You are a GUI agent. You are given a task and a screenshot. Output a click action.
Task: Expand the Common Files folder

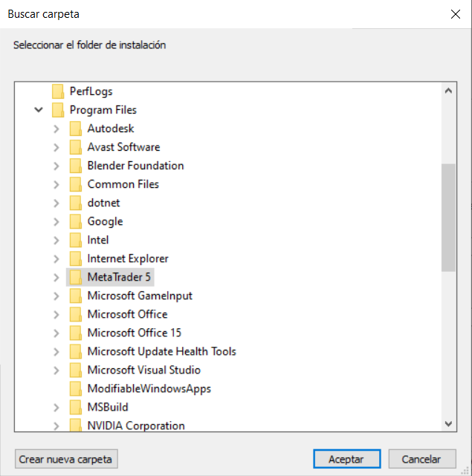click(56, 185)
